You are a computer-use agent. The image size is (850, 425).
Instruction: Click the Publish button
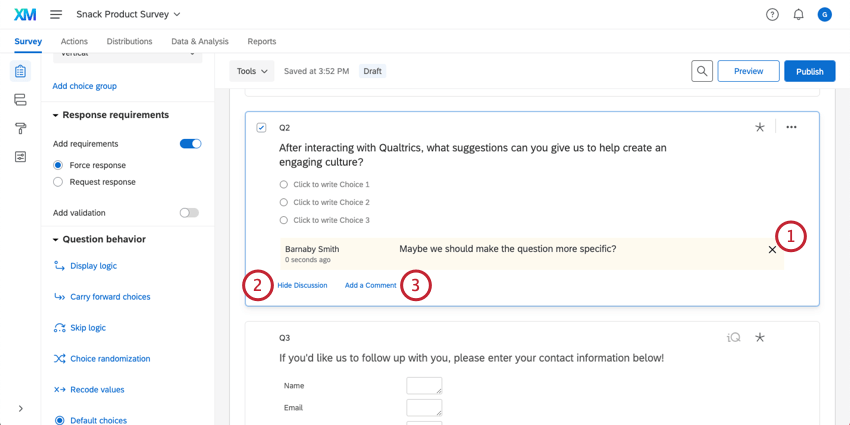click(809, 71)
